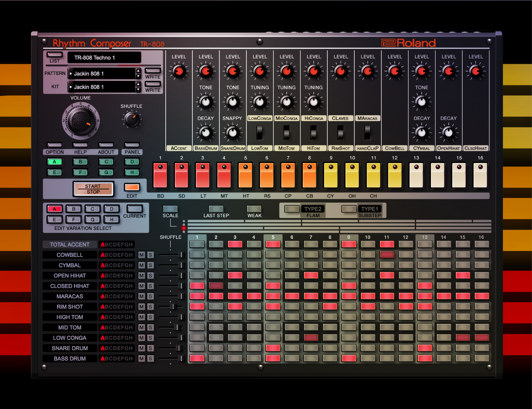Step kit selection up arrow
This screenshot has width=532, height=409.
[138, 84]
